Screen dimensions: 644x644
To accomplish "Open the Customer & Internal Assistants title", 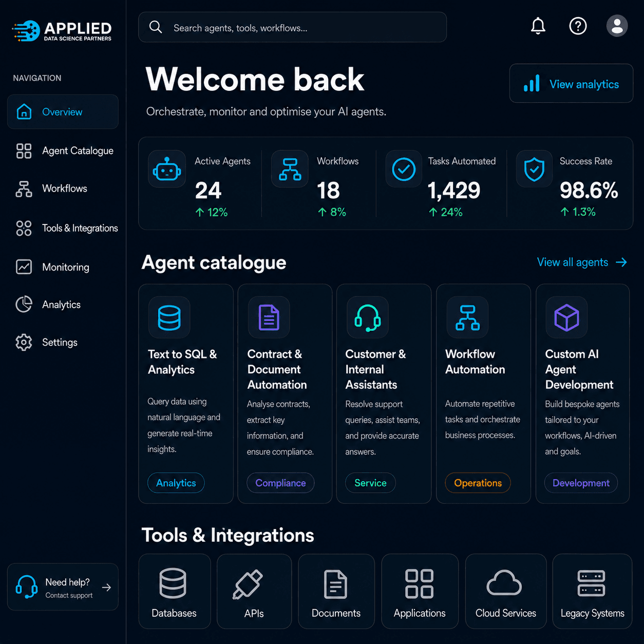I will pyautogui.click(x=375, y=369).
